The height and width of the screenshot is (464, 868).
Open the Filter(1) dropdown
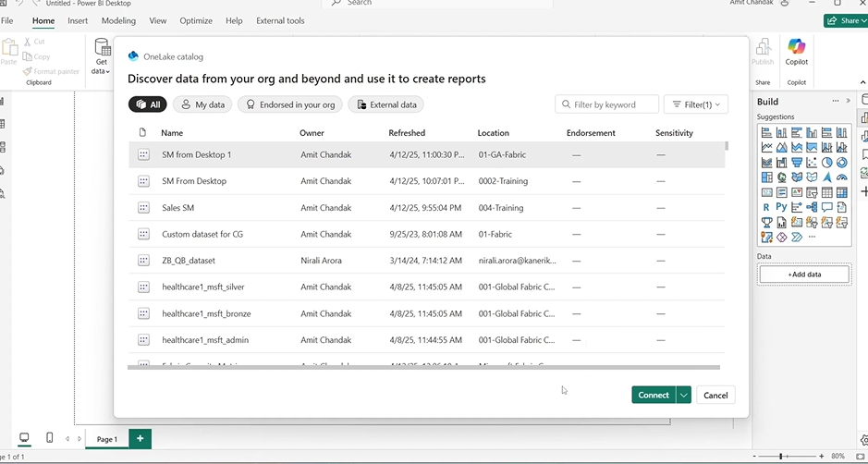696,104
